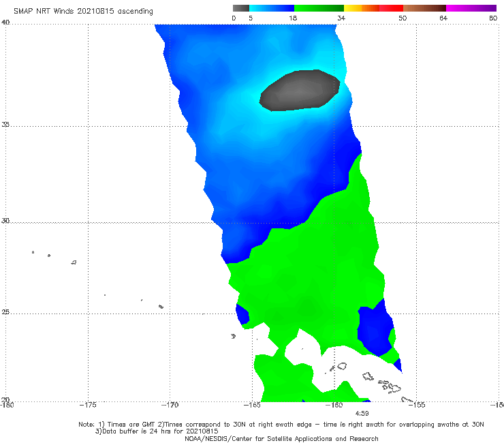Image resolution: width=504 pixels, height=443 pixels.
Task: Click the swath time label '4:59'
Action: [362, 414]
